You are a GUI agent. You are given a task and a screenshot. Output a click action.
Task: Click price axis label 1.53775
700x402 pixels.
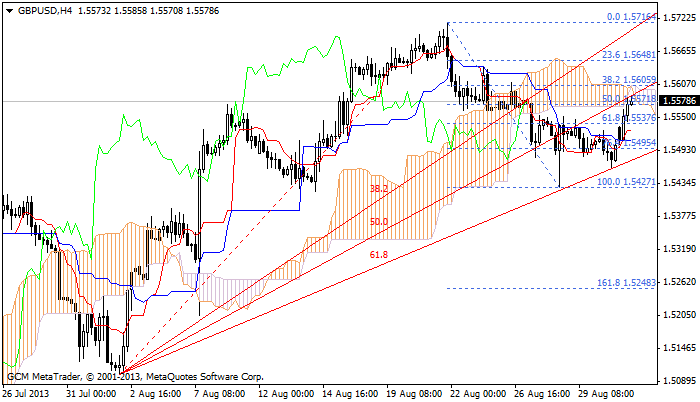click(x=679, y=216)
